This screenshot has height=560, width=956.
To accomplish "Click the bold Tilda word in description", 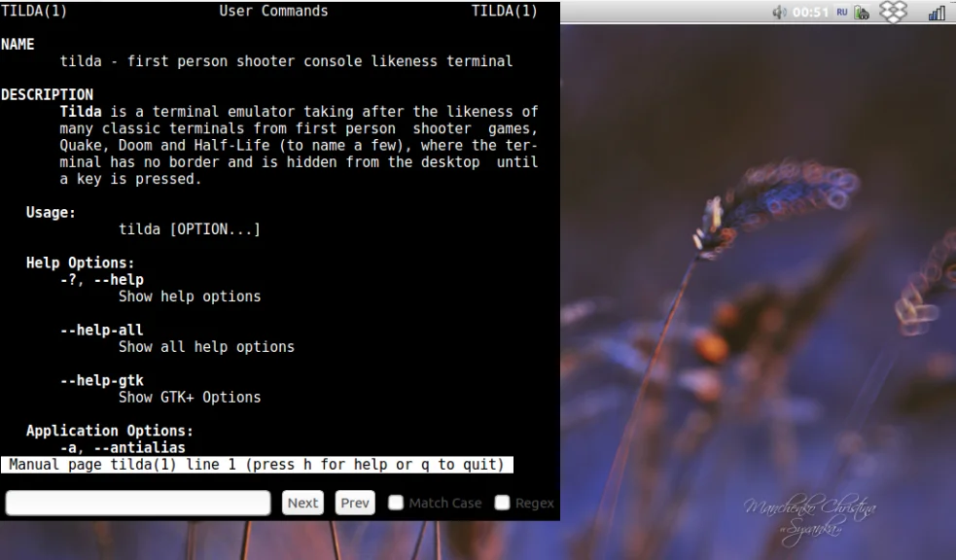I will 81,112.
